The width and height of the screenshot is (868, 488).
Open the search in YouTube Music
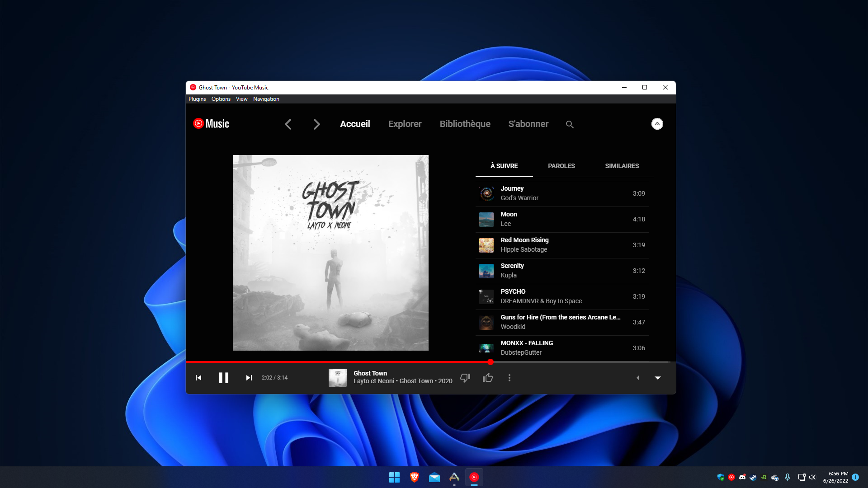point(569,124)
